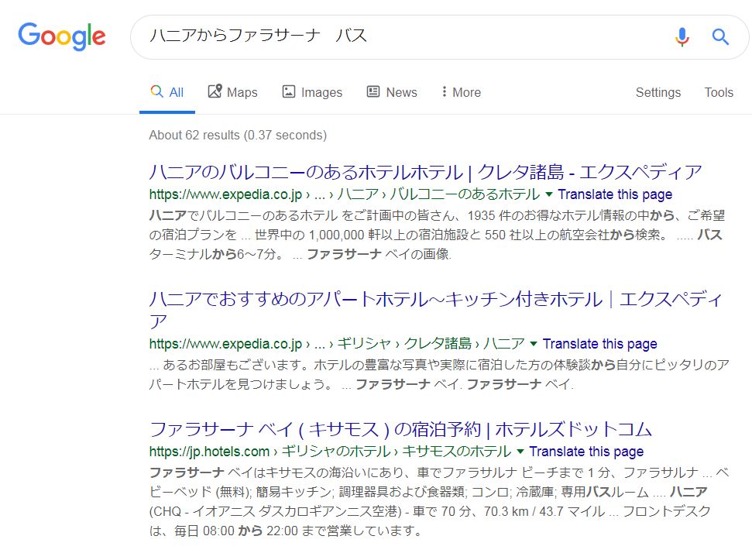
Task: Expand dropdown arrow beside クレタ諸島 › ハニア URL
Action: point(534,344)
